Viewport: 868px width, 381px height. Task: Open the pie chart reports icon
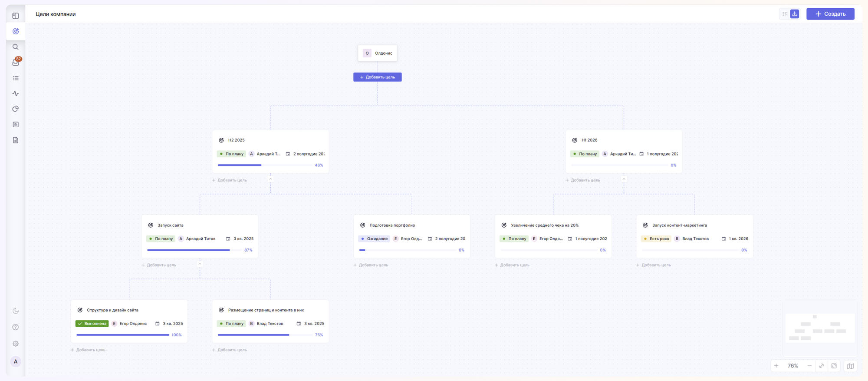[16, 109]
